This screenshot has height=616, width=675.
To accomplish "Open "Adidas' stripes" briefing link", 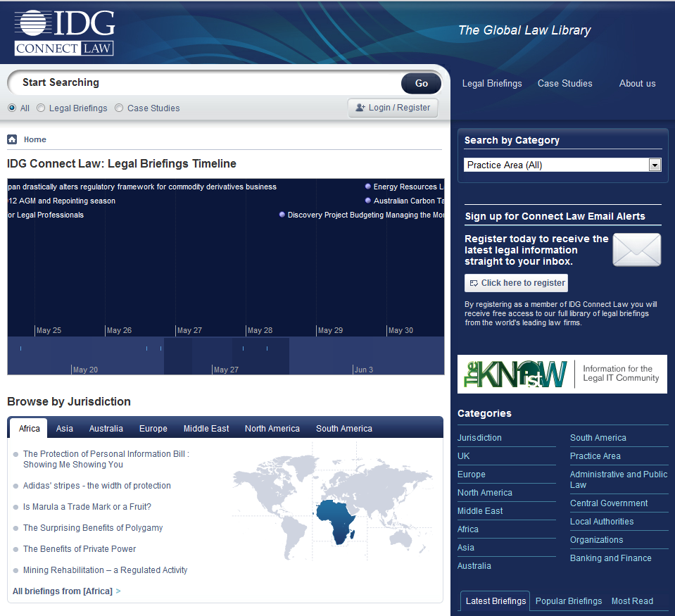I will tap(97, 486).
